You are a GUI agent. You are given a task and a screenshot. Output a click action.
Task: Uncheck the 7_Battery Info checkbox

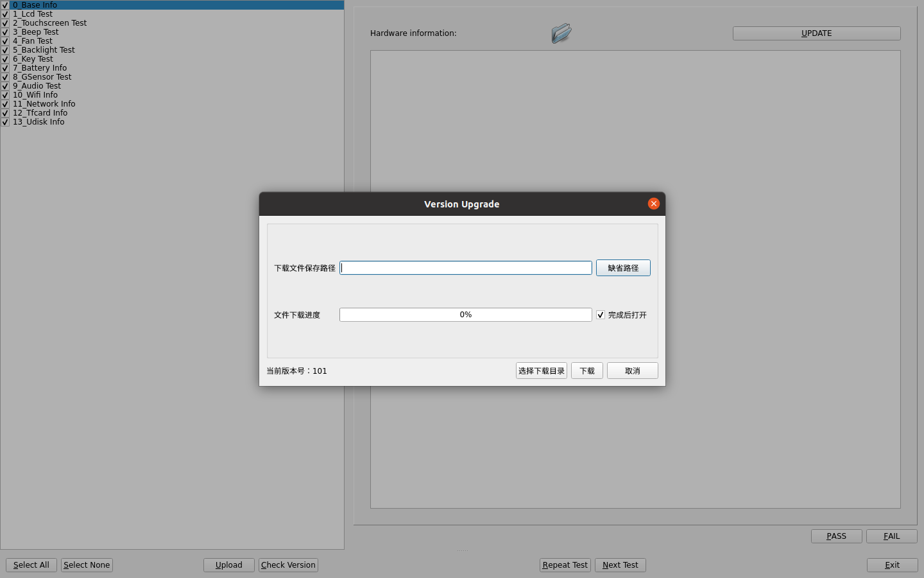(x=5, y=68)
